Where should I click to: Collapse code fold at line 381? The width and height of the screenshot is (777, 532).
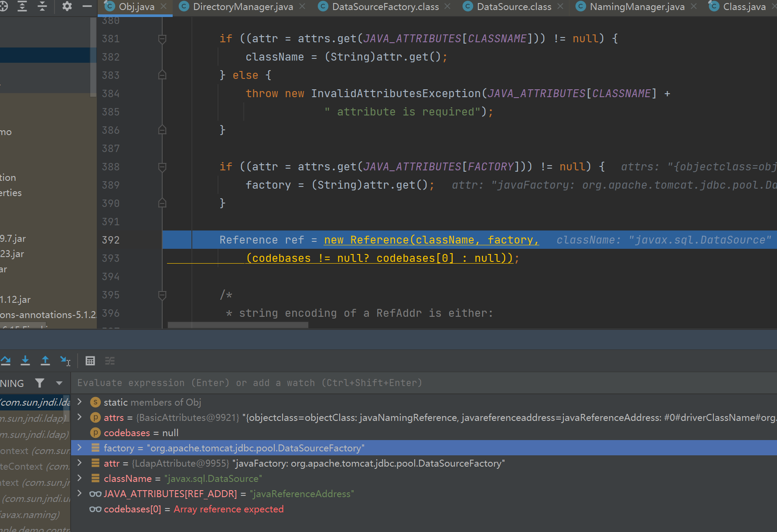coord(162,39)
